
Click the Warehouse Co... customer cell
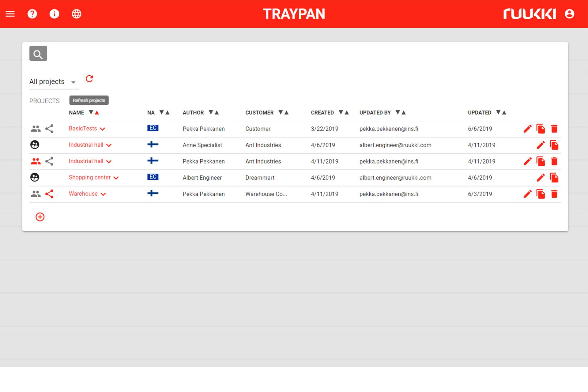[x=266, y=194]
